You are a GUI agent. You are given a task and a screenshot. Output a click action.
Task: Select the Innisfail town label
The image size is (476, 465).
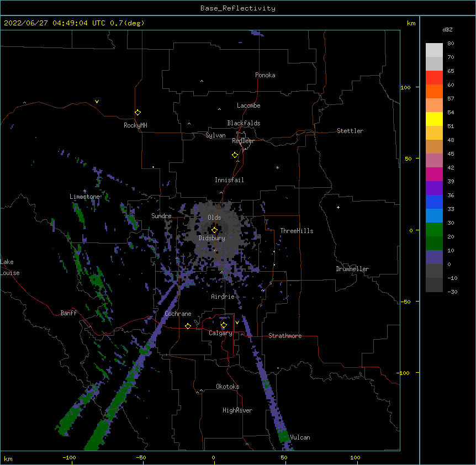(x=229, y=180)
